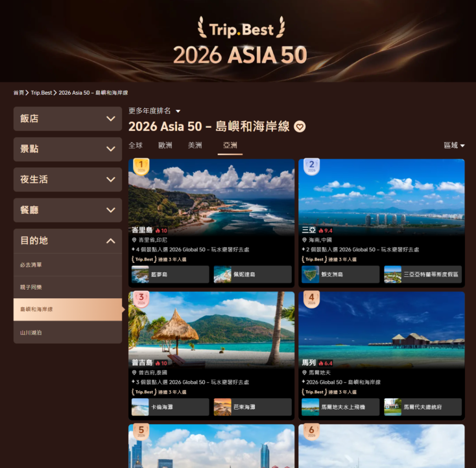The width and height of the screenshot is (476, 468).
Task: Click the heart favorite icon beside the title
Action: click(300, 126)
